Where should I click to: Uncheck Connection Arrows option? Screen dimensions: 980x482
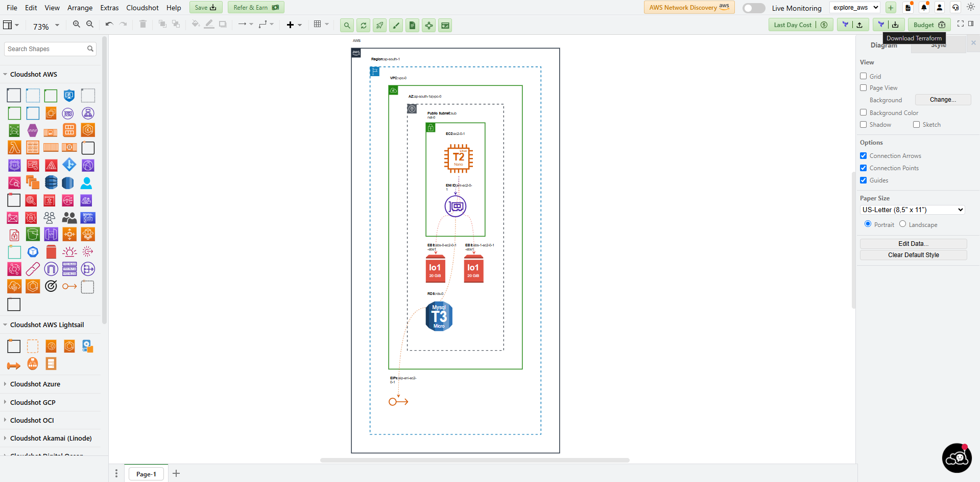click(864, 156)
